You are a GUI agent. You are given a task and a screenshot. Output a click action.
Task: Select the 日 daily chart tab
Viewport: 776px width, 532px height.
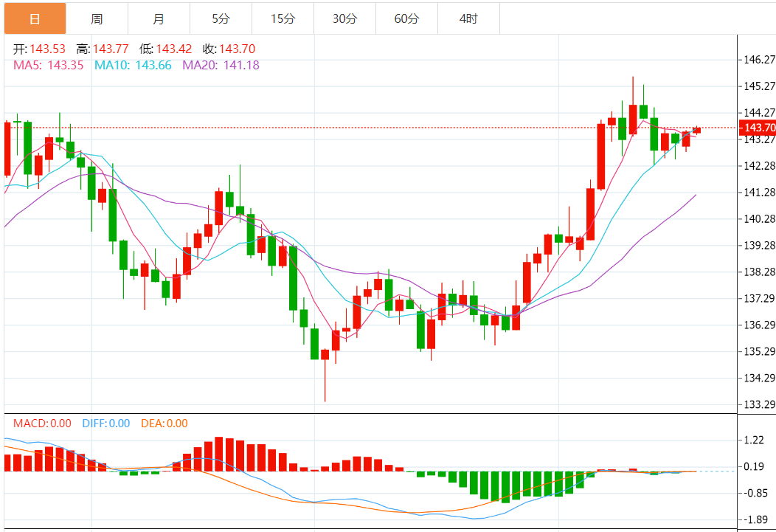click(x=35, y=18)
